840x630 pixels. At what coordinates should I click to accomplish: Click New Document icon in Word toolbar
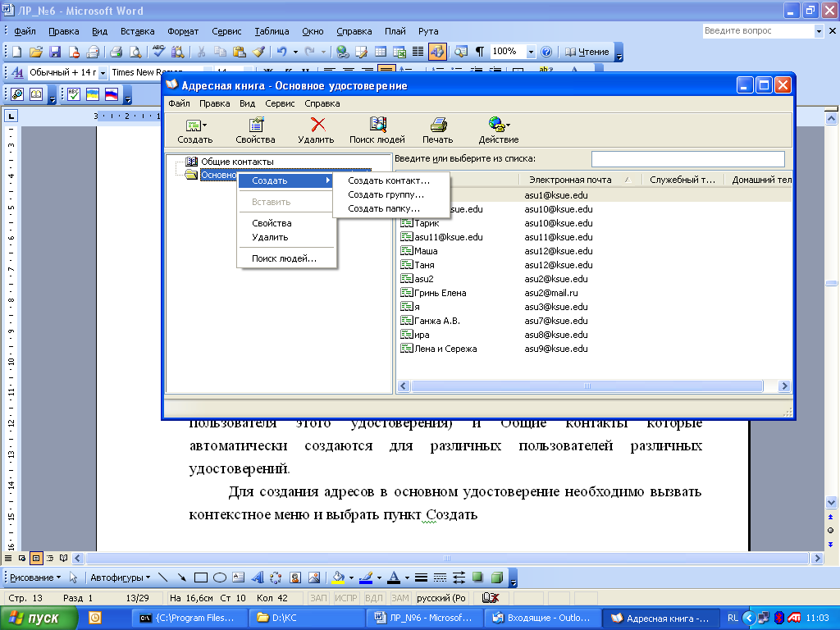tap(16, 52)
